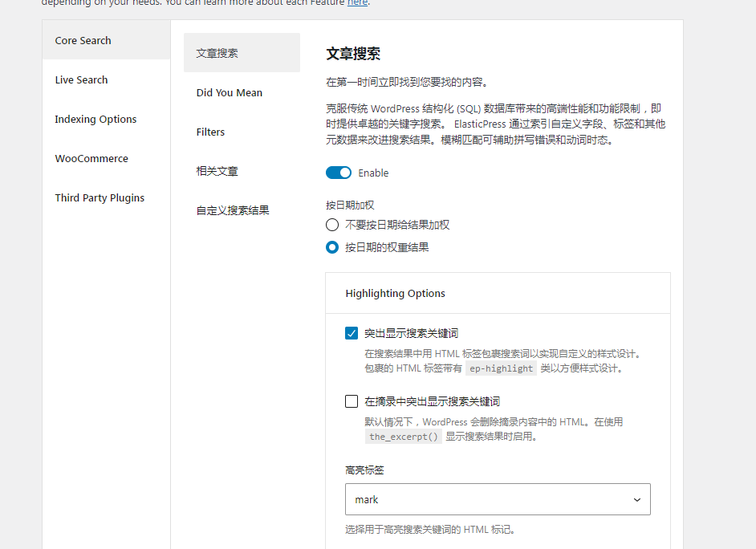Open the Indexing Options section
Image resolution: width=756 pixels, height=549 pixels.
pyautogui.click(x=96, y=119)
